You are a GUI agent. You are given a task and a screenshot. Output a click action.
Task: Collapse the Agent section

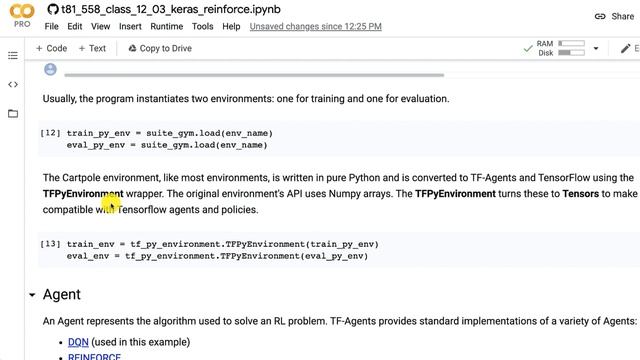[32, 295]
